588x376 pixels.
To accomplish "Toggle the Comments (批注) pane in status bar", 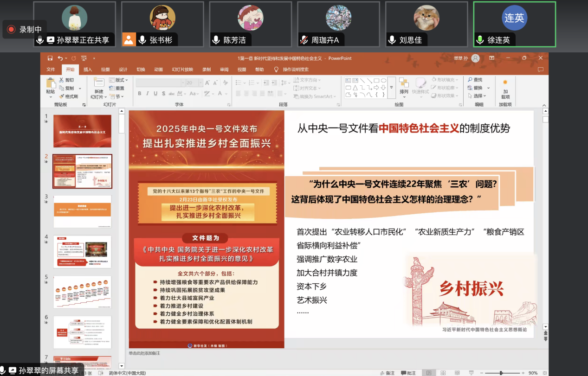I will click(x=408, y=373).
